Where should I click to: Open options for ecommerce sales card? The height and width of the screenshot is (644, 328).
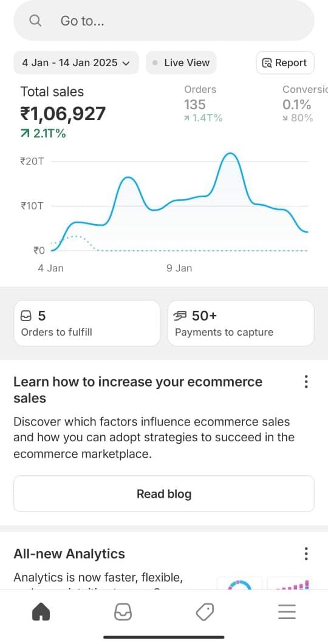(306, 382)
